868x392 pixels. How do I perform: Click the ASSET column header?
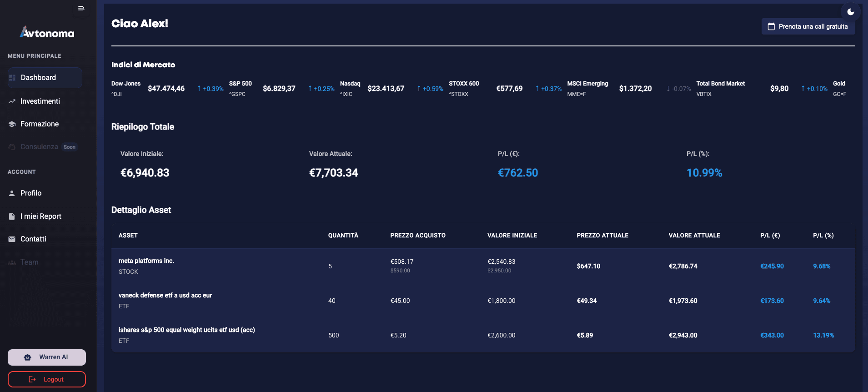[128, 236]
